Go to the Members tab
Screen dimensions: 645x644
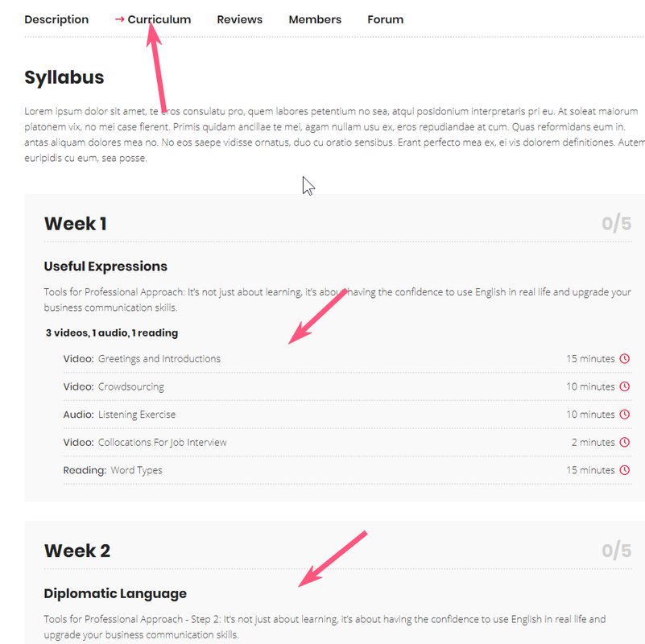(315, 19)
